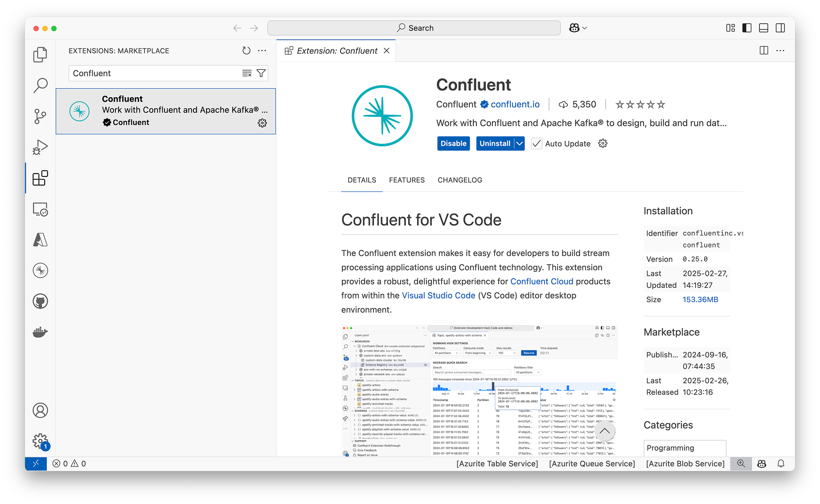Show errors and warnings in status bar

click(69, 463)
